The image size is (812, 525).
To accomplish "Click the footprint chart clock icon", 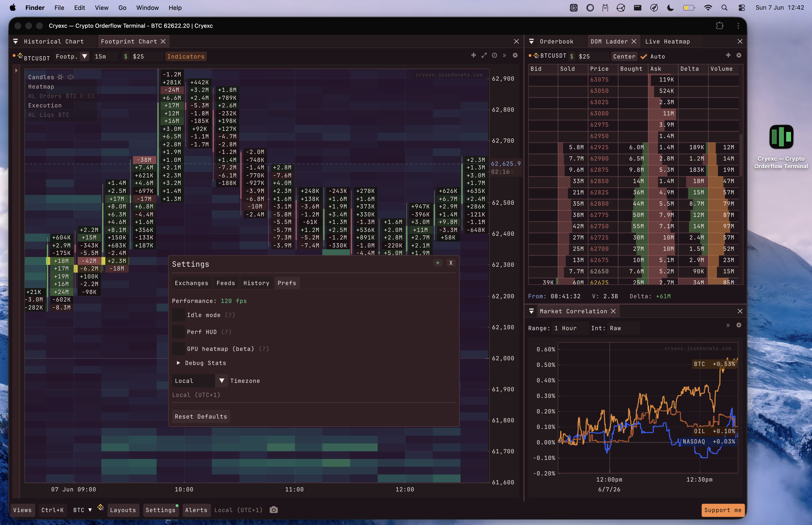I will tap(494, 55).
